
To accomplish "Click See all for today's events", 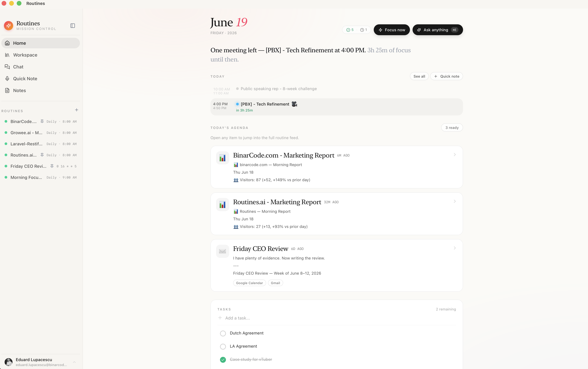I will [419, 76].
